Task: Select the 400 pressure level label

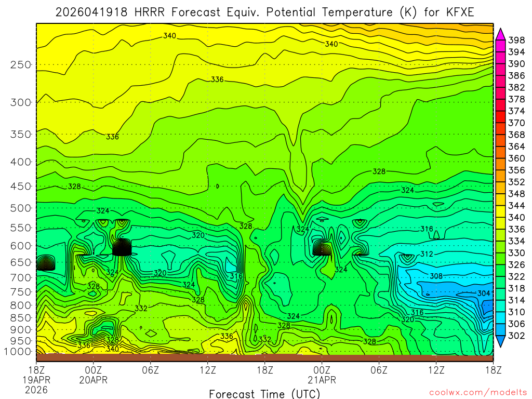Action: 21,162
